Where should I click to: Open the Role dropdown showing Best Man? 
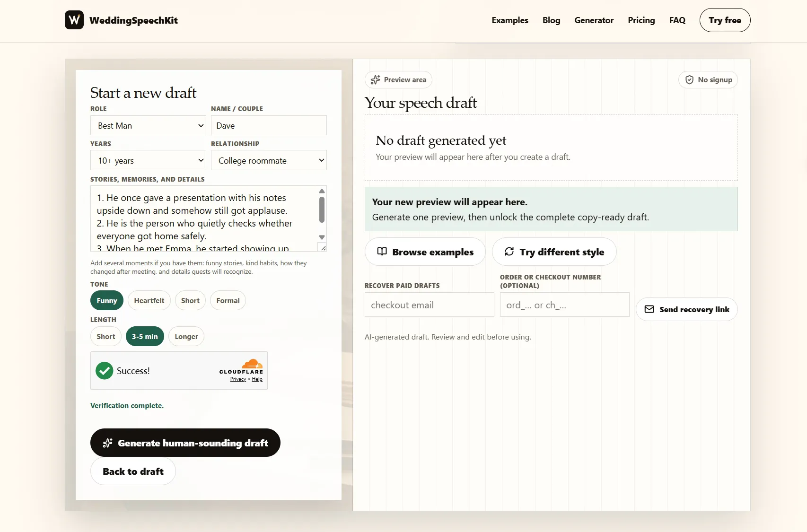tap(148, 125)
